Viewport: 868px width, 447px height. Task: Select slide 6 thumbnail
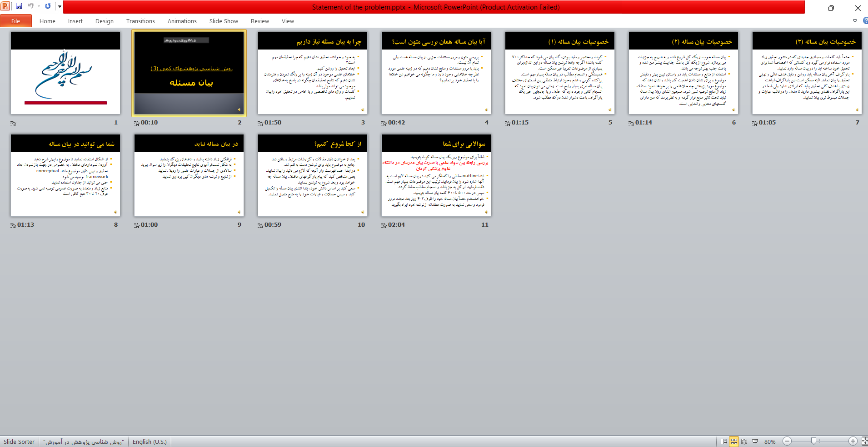pyautogui.click(x=683, y=73)
